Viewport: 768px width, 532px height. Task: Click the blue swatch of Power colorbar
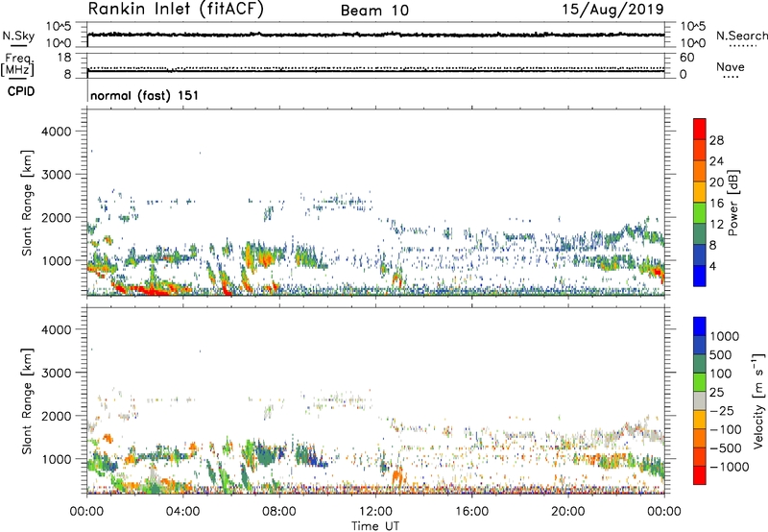pyautogui.click(x=700, y=276)
